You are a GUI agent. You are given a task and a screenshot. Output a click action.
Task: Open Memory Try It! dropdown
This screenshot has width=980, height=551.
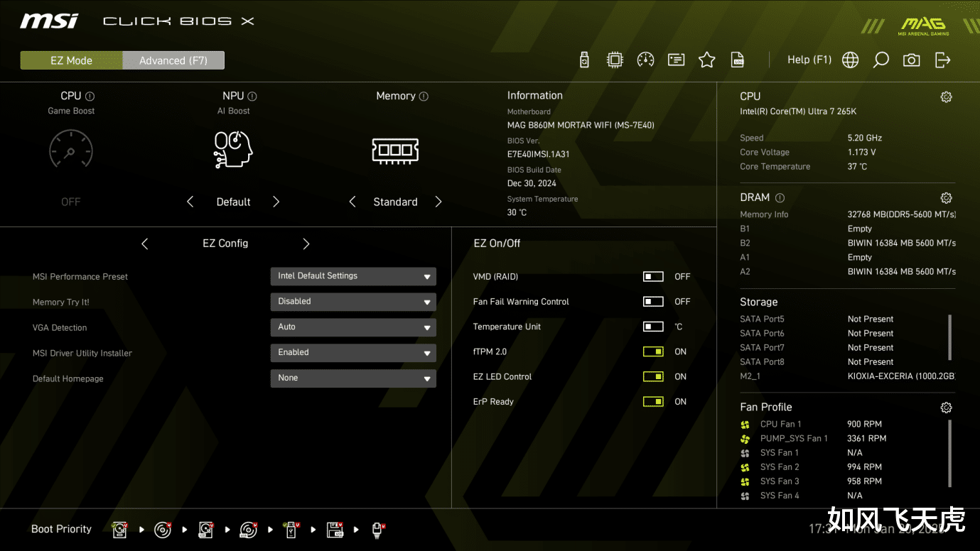pyautogui.click(x=353, y=302)
